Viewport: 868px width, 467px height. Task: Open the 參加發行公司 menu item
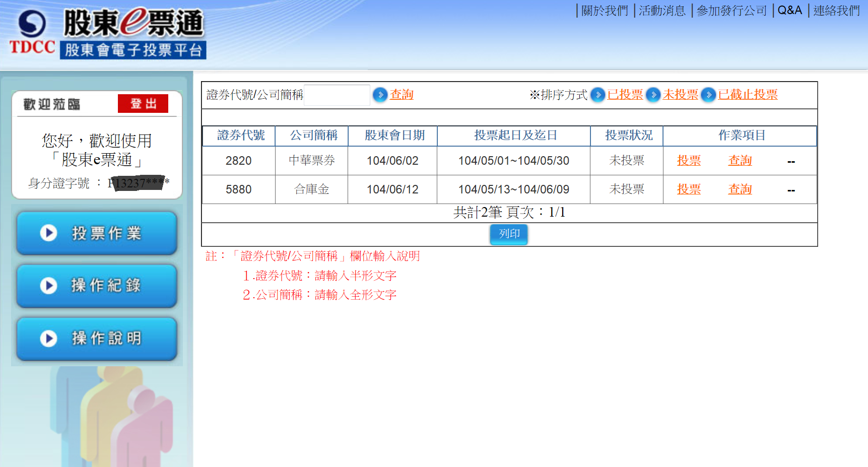732,11
